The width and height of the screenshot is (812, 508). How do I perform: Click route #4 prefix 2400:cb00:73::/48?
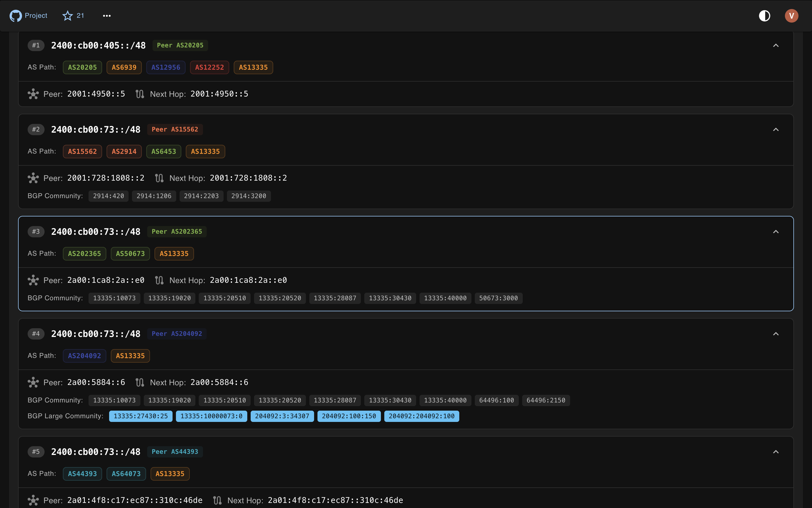click(96, 334)
